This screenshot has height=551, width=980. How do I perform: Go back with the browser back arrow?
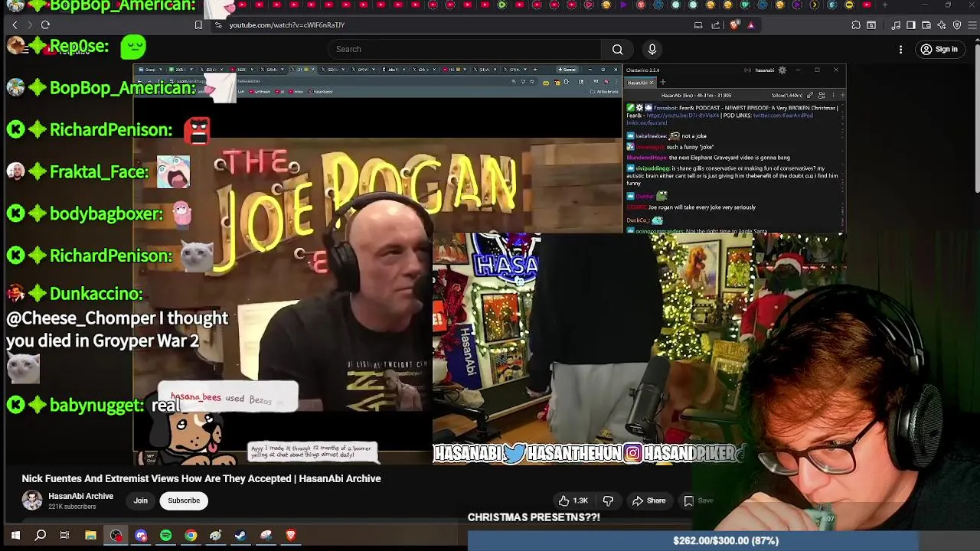[x=15, y=25]
